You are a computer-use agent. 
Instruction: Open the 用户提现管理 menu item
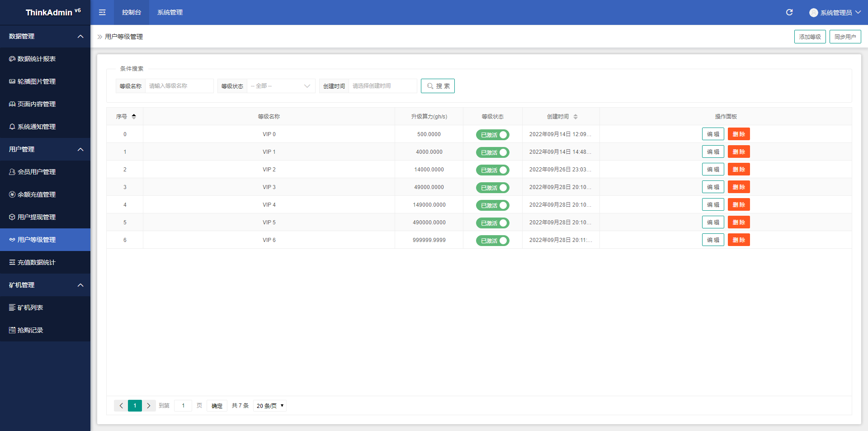coord(36,217)
